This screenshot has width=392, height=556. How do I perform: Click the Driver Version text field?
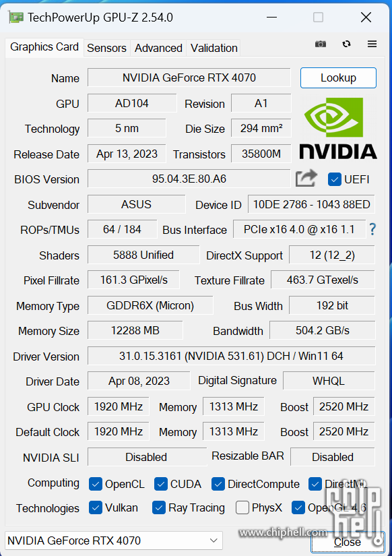[231, 356]
